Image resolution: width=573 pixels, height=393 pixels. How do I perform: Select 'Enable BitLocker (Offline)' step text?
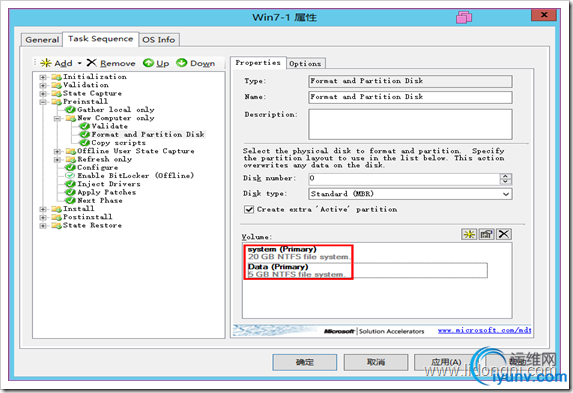[x=135, y=176]
